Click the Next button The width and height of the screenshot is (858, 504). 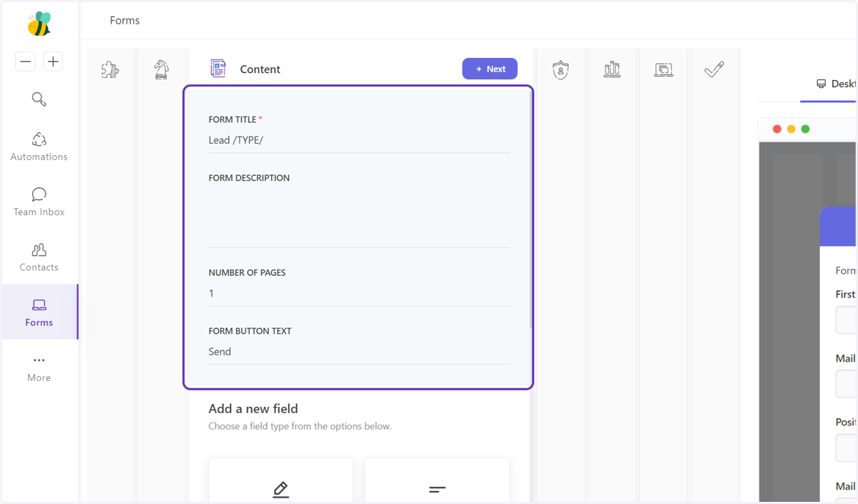tap(490, 69)
